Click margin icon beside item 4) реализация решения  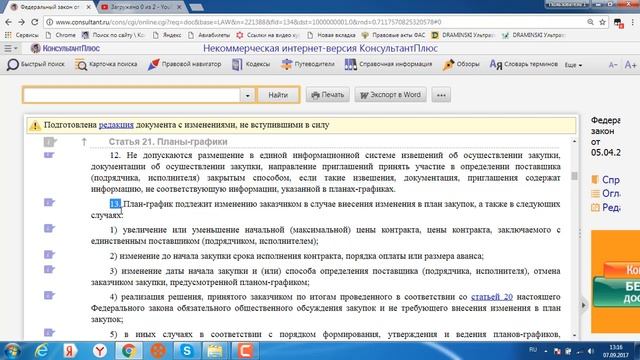coord(49,296)
